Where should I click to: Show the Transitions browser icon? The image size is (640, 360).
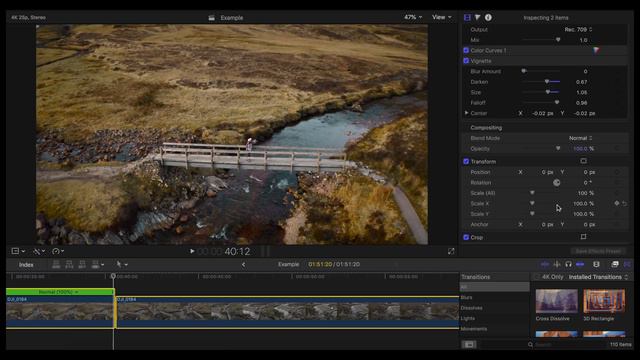(627, 264)
